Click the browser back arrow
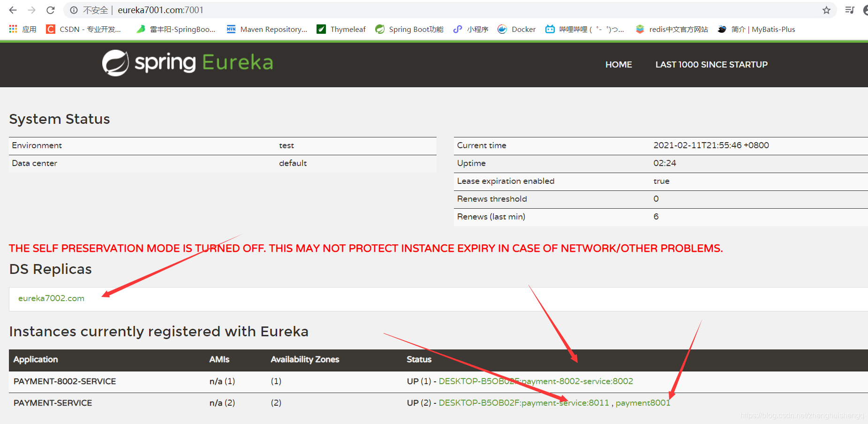 tap(13, 10)
